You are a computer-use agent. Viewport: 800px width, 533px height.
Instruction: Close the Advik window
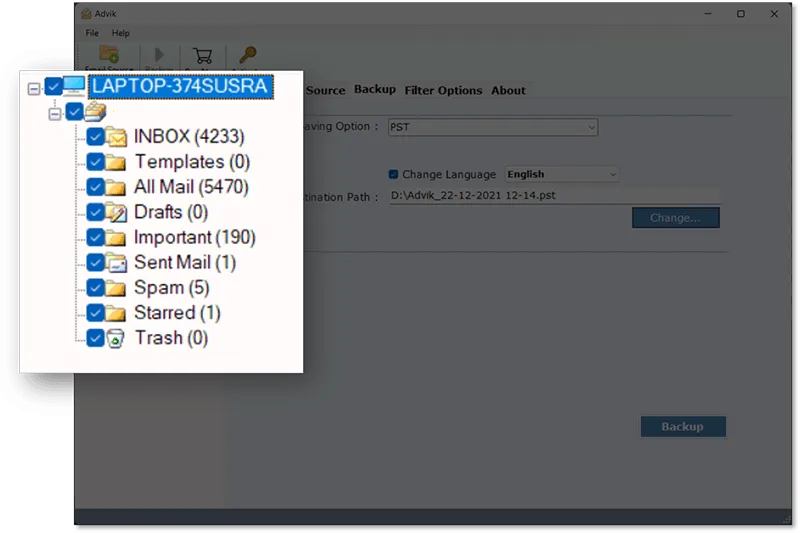(774, 14)
